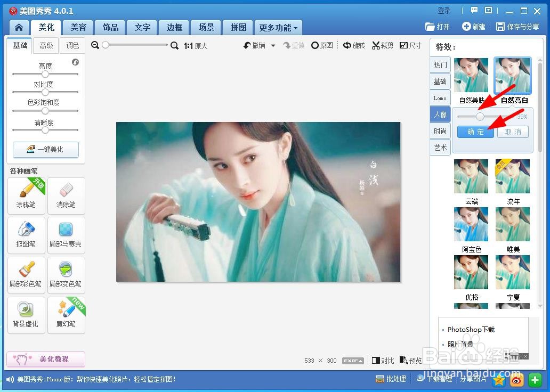550x392 pixels.
Task: Select the 基础 effects category
Action: [440, 81]
